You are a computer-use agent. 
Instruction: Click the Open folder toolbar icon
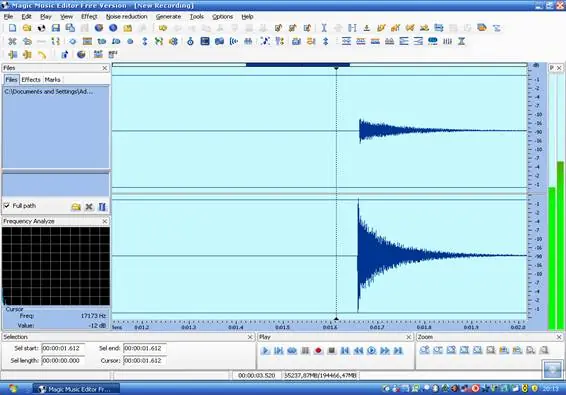click(x=27, y=28)
